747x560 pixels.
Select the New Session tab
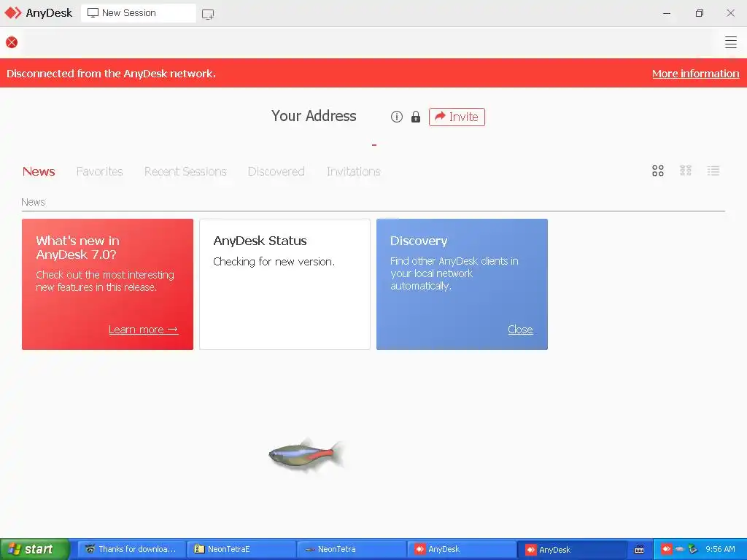click(138, 13)
